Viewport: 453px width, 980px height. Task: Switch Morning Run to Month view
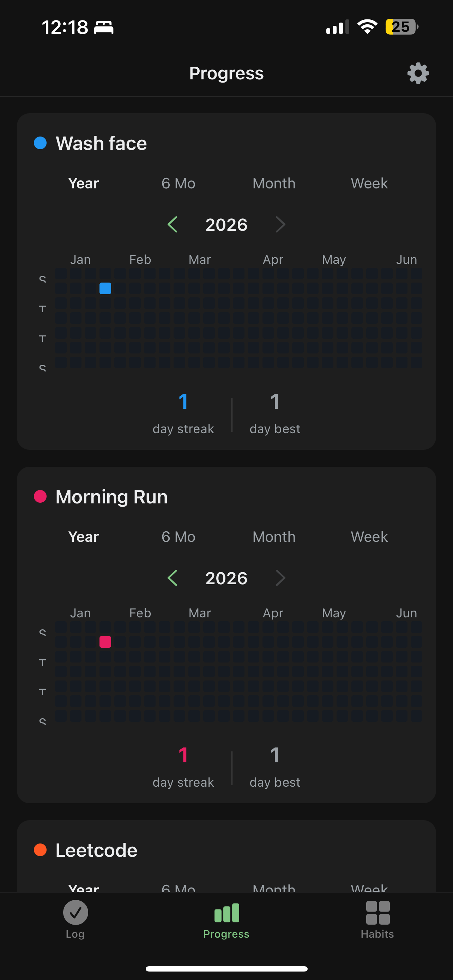274,537
